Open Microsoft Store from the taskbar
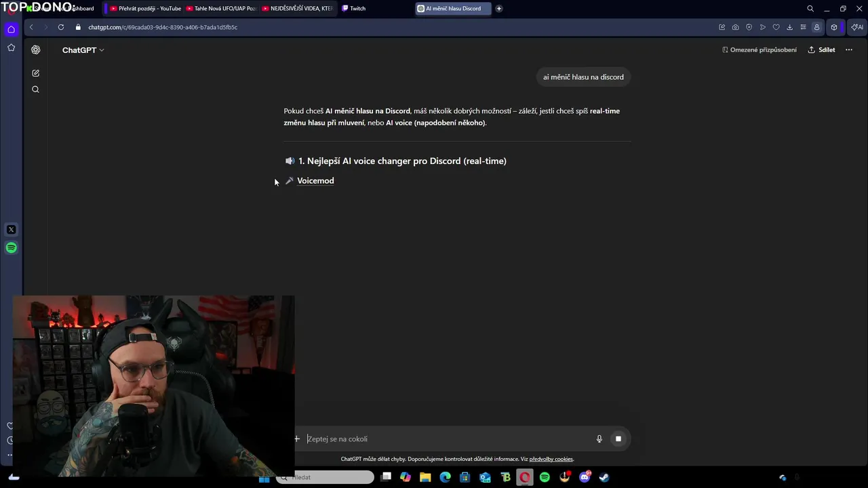 465,477
